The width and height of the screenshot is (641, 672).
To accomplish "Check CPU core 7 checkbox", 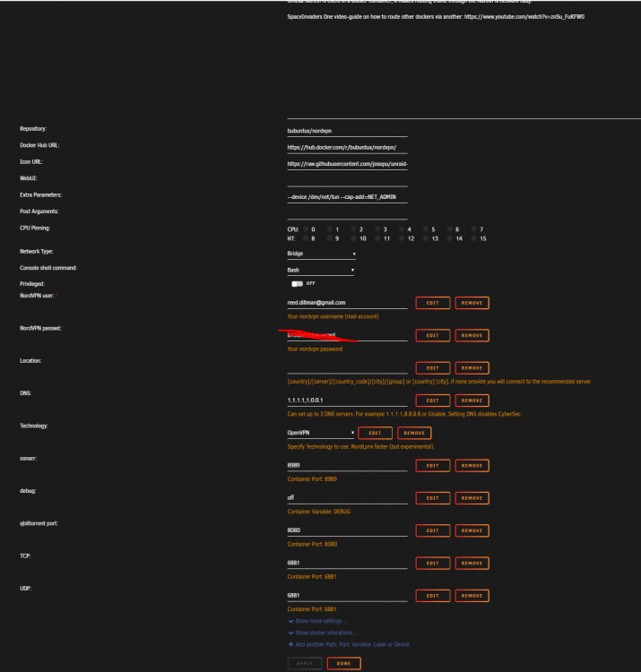I will click(473, 229).
